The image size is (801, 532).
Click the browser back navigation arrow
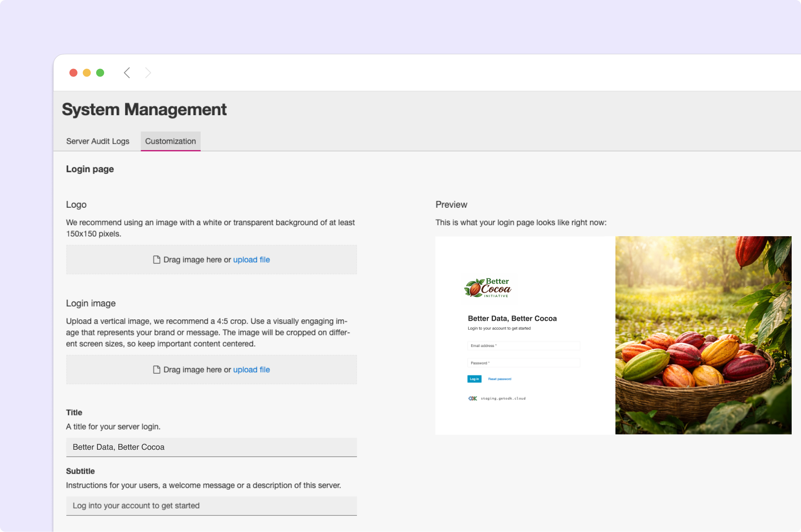127,73
